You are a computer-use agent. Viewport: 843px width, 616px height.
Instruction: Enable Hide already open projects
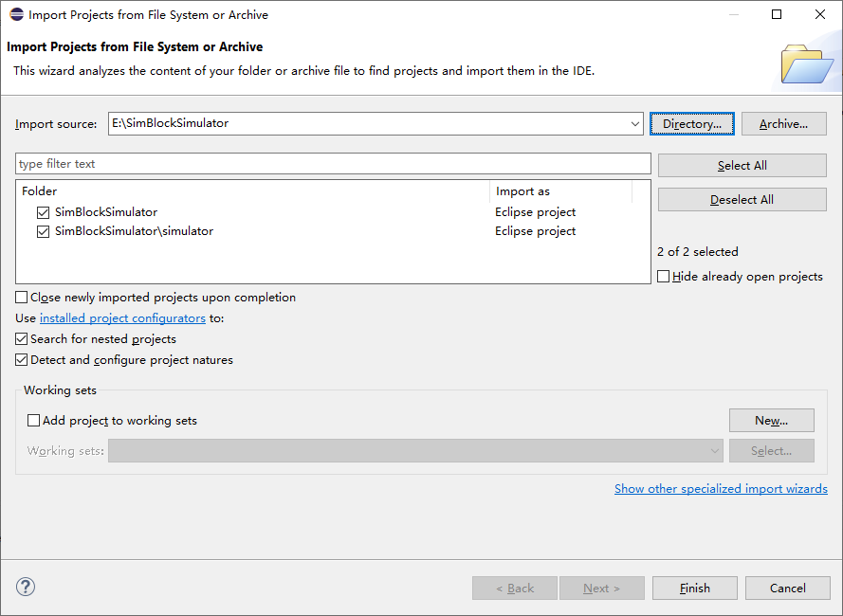coord(664,277)
